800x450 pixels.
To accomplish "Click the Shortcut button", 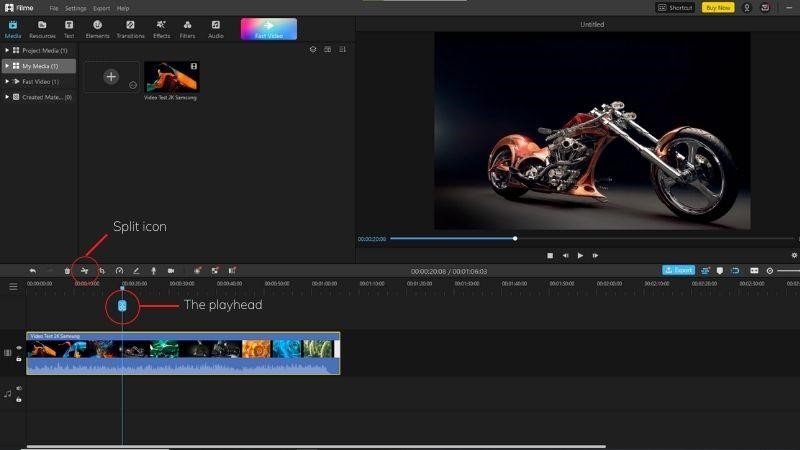I will [x=675, y=8].
